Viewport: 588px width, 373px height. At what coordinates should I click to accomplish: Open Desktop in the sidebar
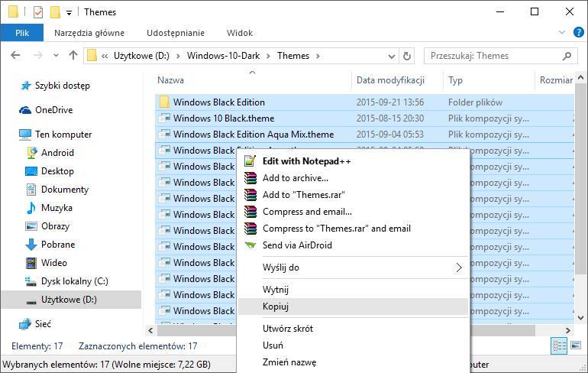[x=57, y=171]
